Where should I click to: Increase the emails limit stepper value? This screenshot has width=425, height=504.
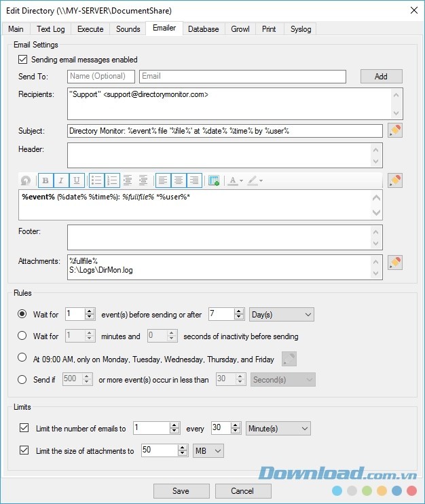click(x=174, y=425)
